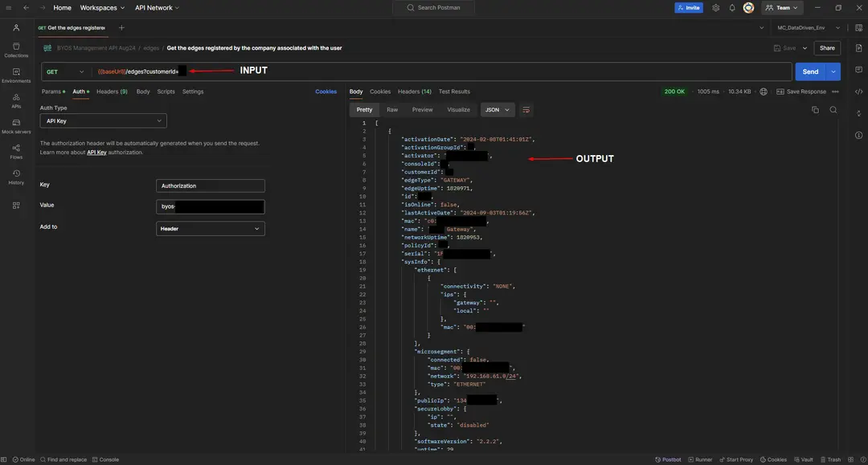Switch to the request Body tab

pyautogui.click(x=143, y=92)
